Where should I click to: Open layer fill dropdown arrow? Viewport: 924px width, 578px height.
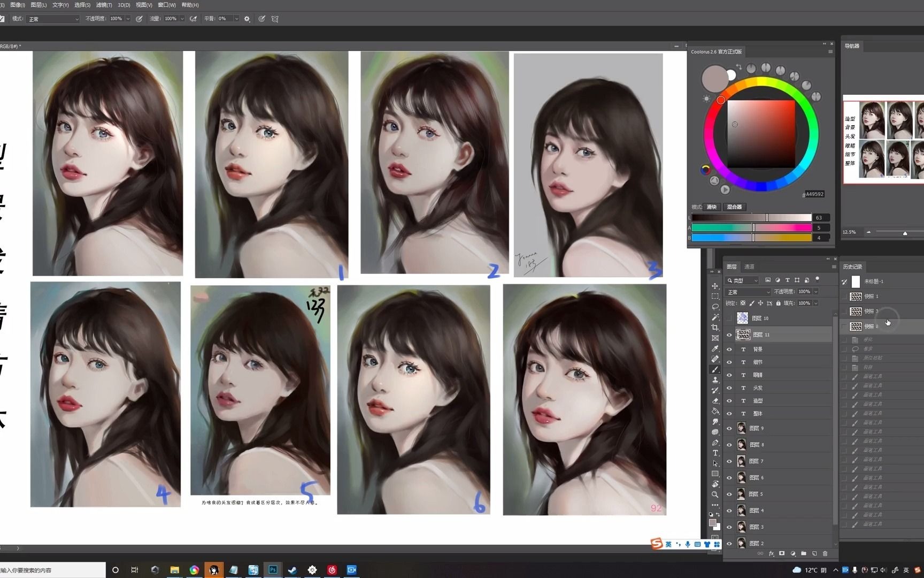[x=816, y=303]
